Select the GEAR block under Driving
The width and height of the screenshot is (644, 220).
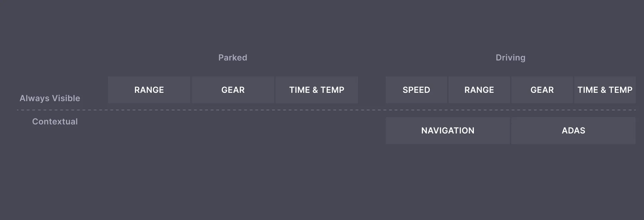(542, 90)
